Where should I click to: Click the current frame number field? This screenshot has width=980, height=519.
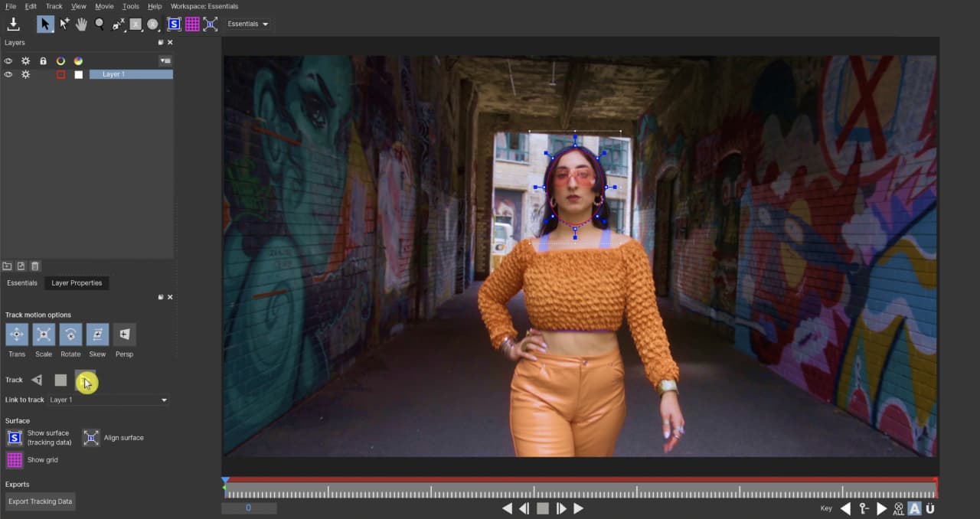point(249,508)
